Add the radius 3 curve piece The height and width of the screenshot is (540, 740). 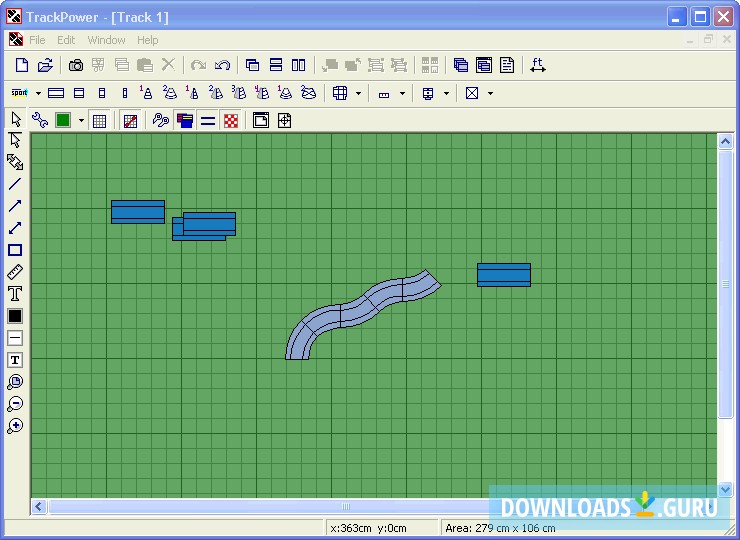pyautogui.click(x=239, y=93)
